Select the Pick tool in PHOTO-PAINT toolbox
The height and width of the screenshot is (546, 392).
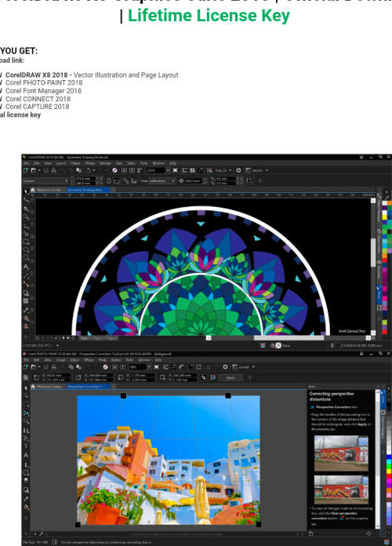click(x=26, y=388)
